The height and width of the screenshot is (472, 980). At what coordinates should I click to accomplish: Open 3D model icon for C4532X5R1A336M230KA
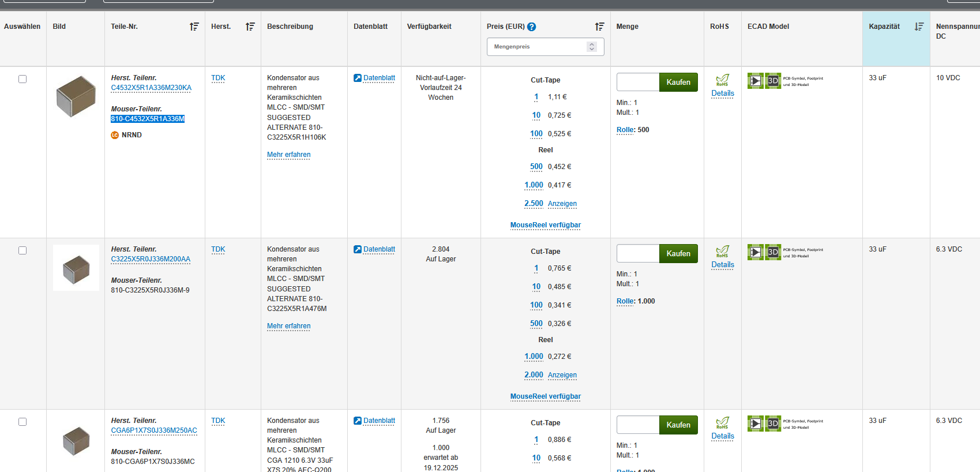point(773,81)
